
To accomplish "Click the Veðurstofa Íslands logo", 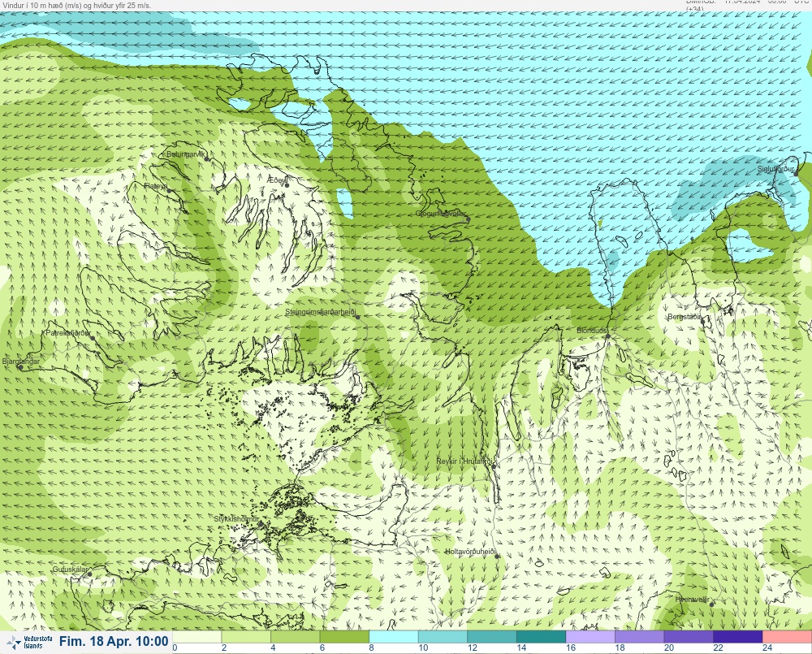I will point(29,642).
